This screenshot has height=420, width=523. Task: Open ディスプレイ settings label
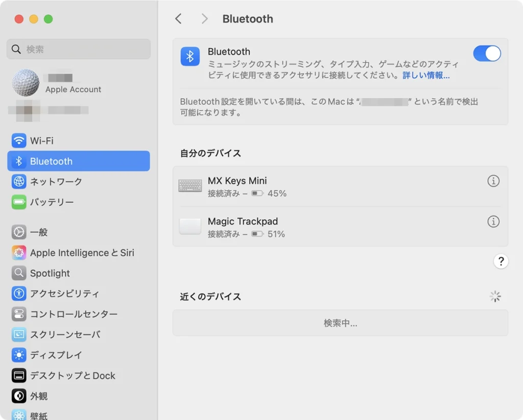point(56,355)
